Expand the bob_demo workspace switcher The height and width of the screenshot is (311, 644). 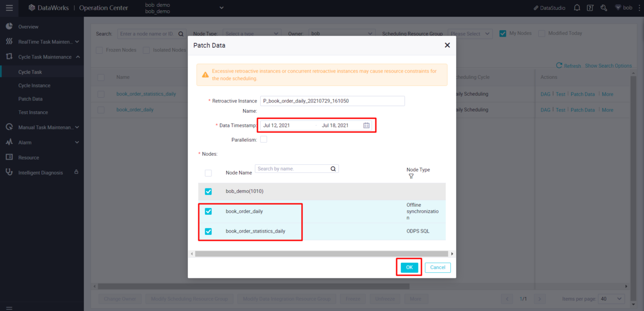point(221,8)
